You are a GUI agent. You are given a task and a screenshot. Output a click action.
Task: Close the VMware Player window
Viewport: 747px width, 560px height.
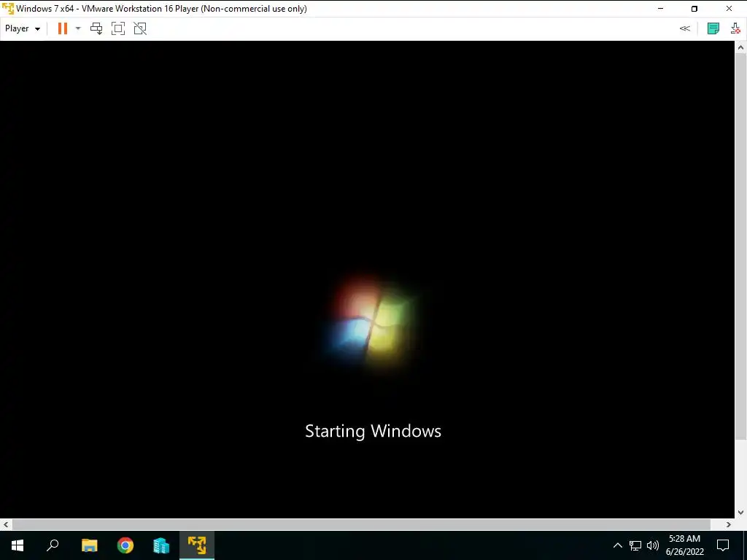[x=729, y=9]
